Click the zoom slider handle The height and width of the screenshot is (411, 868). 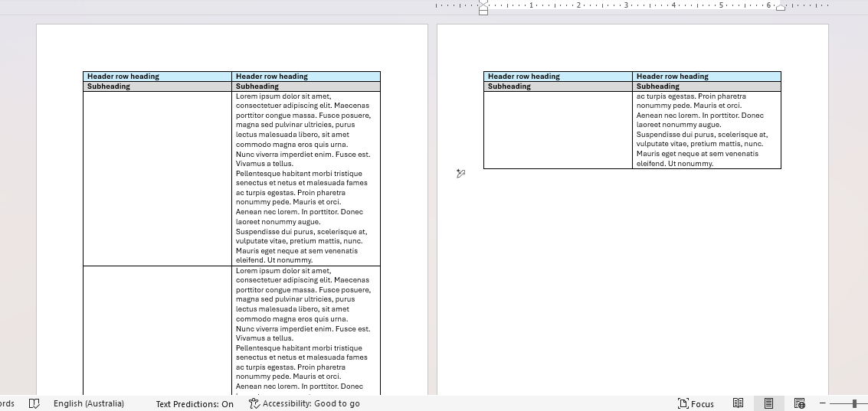[x=853, y=403]
